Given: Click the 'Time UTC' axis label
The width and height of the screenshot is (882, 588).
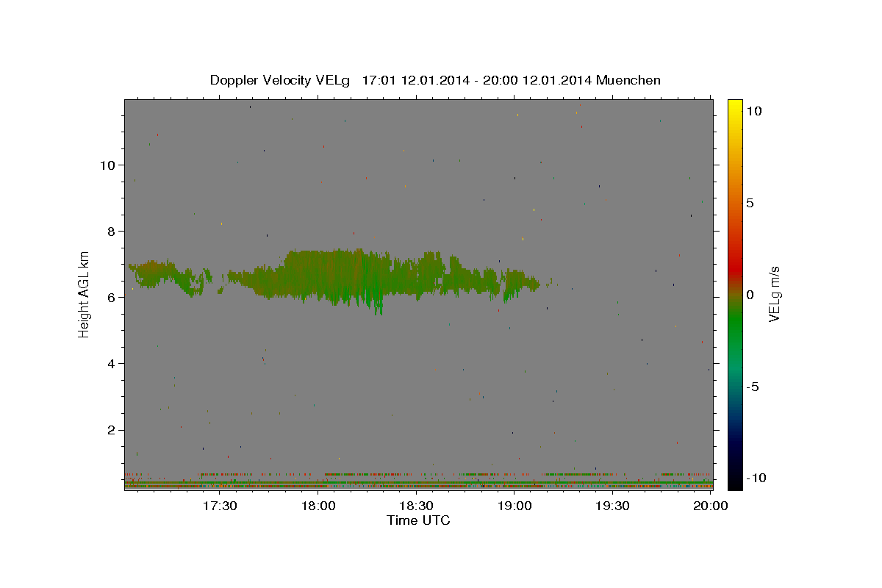Looking at the screenshot, I should (x=418, y=520).
